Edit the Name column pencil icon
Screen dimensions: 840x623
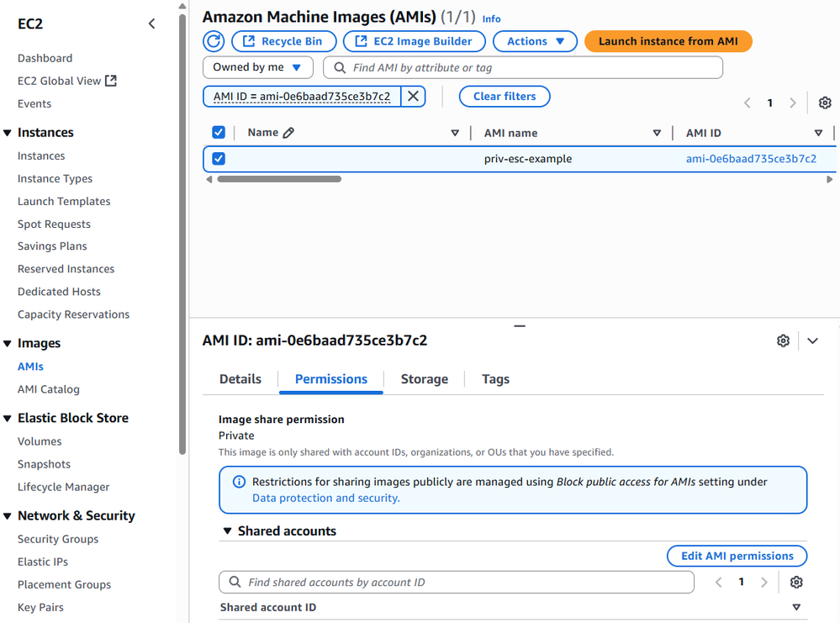click(288, 133)
